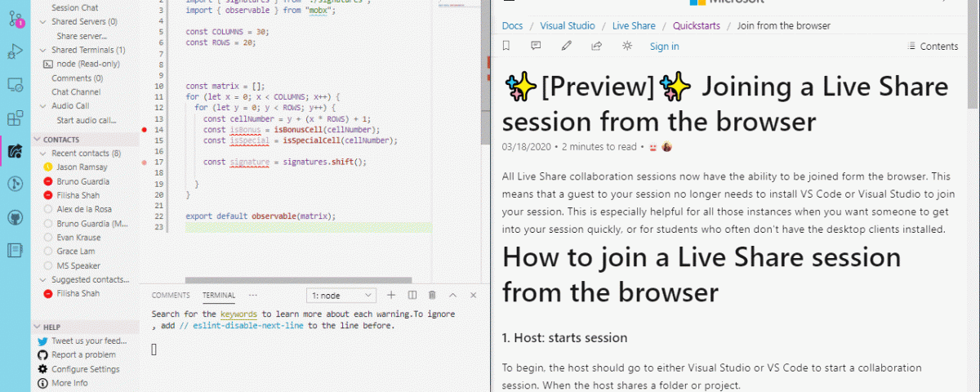Click the Sign in link

664,47
